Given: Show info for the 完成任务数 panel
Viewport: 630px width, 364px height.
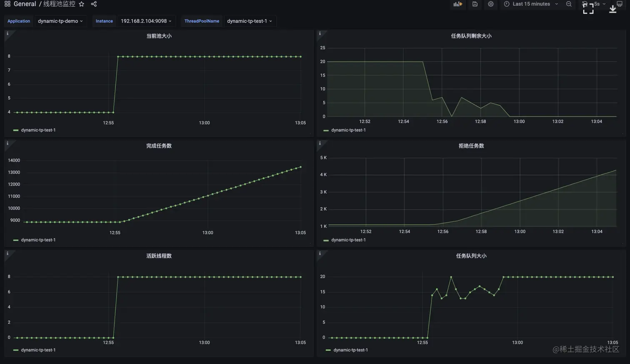Looking at the screenshot, I should tap(7, 143).
